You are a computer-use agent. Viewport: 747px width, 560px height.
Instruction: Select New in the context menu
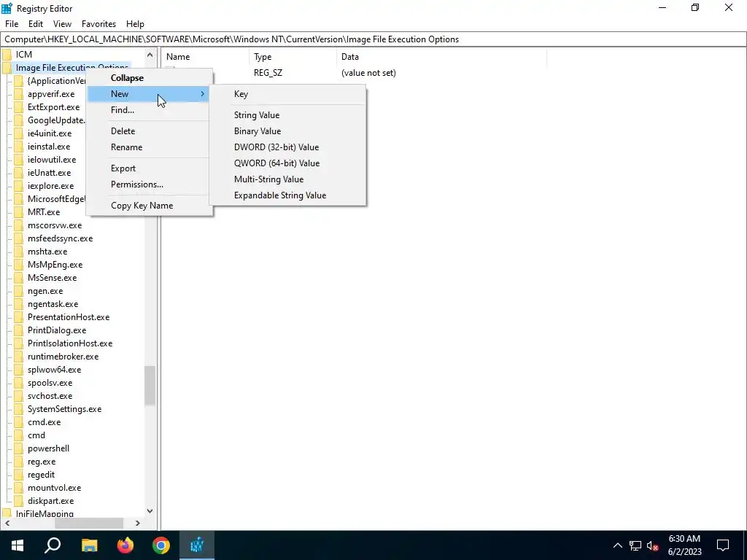pos(149,94)
